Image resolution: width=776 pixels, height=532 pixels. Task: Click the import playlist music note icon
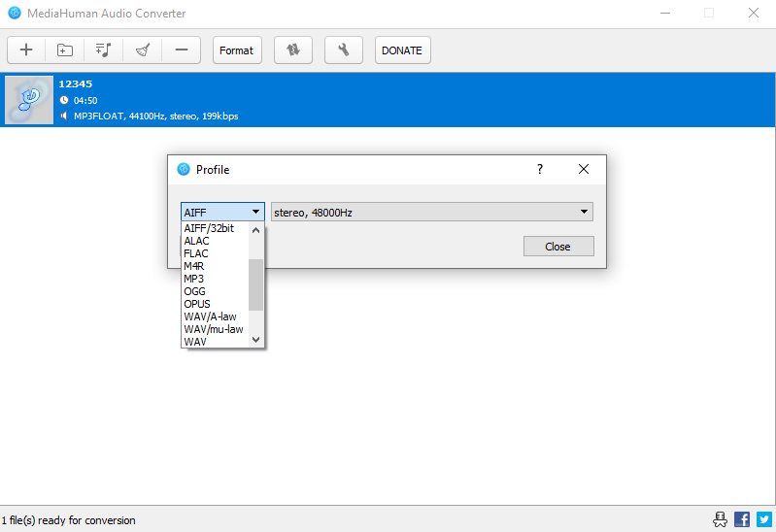pyautogui.click(x=103, y=50)
